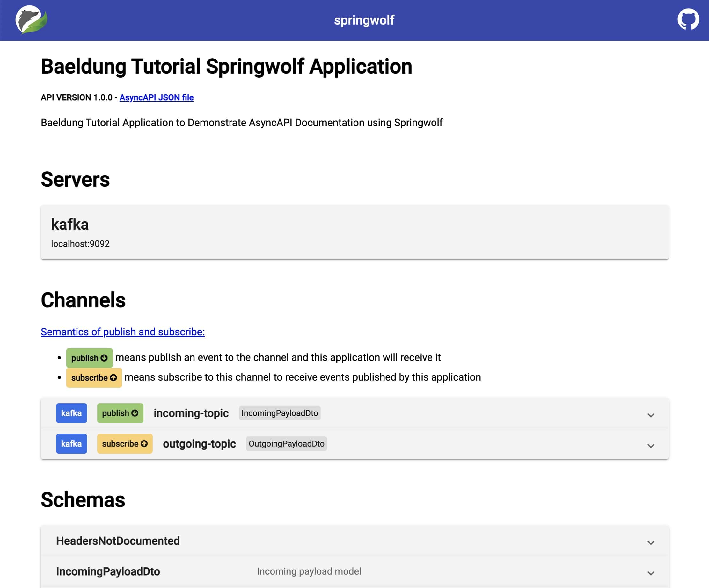Click the publish badge on incoming-topic row
This screenshot has height=588, width=709.
pos(120,413)
